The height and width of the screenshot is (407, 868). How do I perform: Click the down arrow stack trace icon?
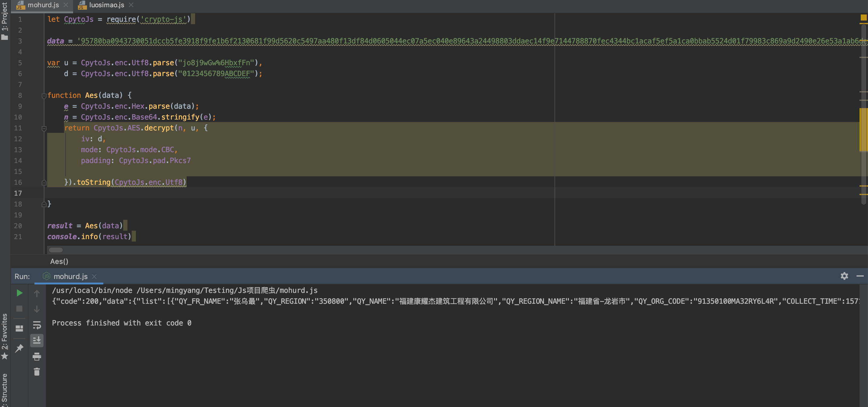click(x=37, y=309)
